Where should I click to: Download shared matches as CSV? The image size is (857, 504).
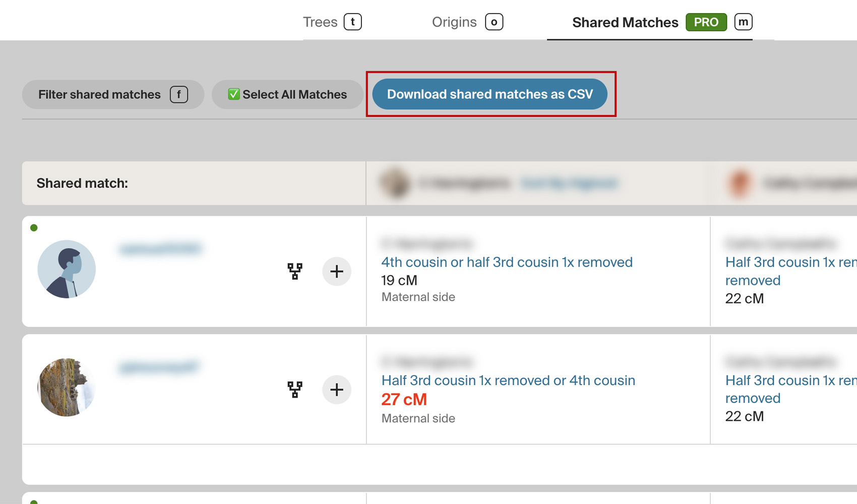489,94
